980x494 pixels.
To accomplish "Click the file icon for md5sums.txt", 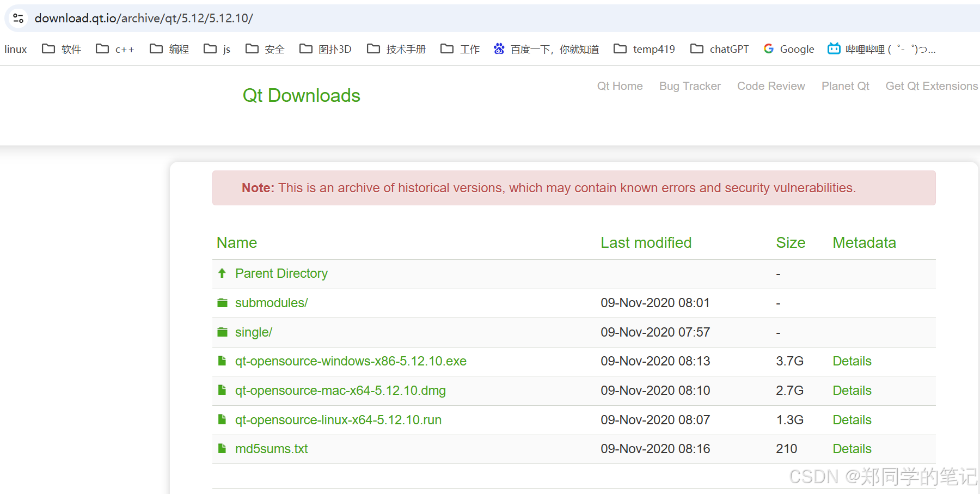I will coord(222,448).
